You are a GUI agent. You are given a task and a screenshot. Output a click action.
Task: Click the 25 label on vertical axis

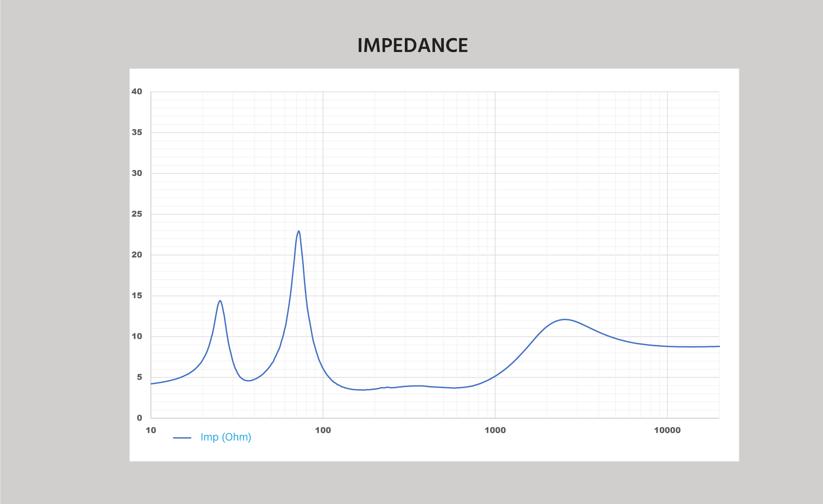pyautogui.click(x=137, y=214)
